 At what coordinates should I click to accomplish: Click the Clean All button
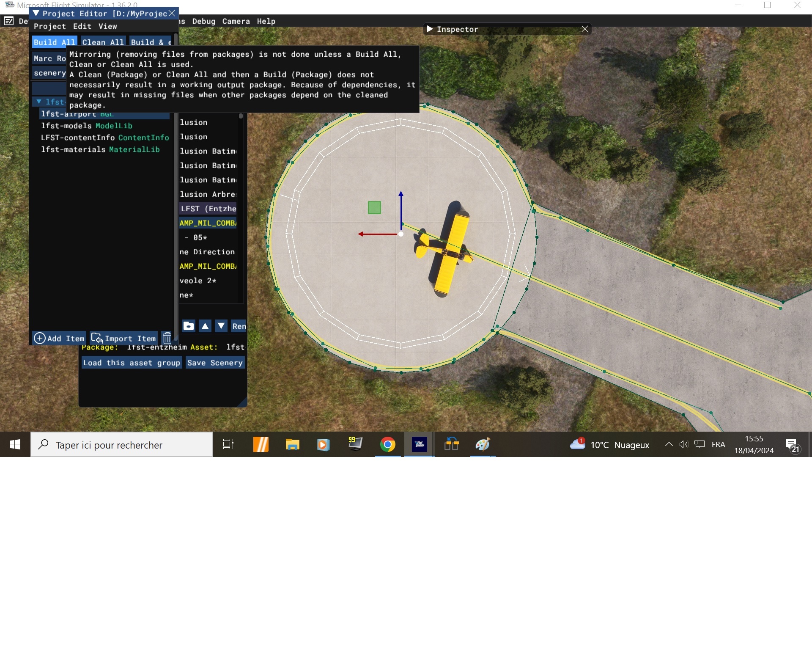tap(103, 42)
